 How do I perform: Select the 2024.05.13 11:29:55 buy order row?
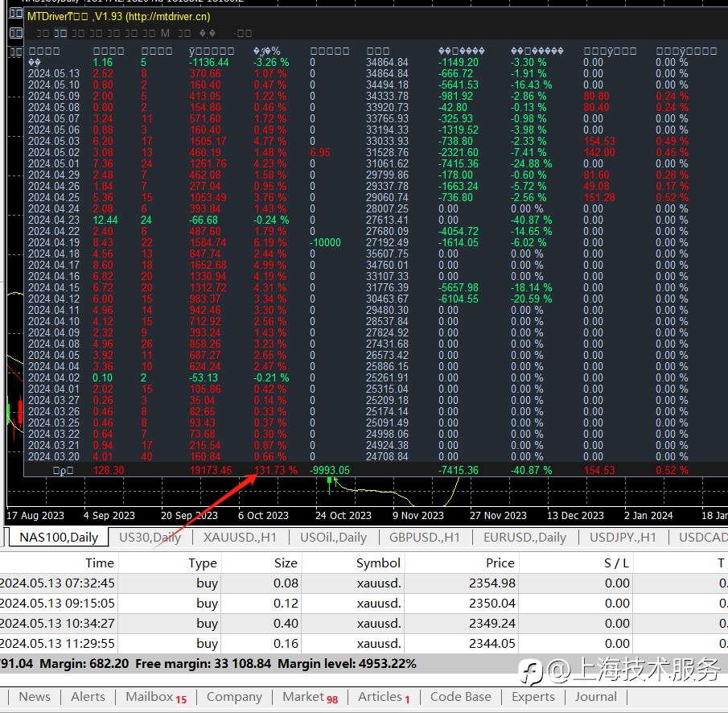click(x=364, y=644)
